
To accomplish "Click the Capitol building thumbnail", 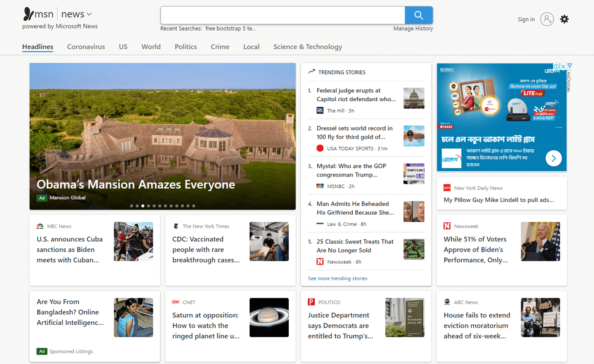I will tap(414, 98).
